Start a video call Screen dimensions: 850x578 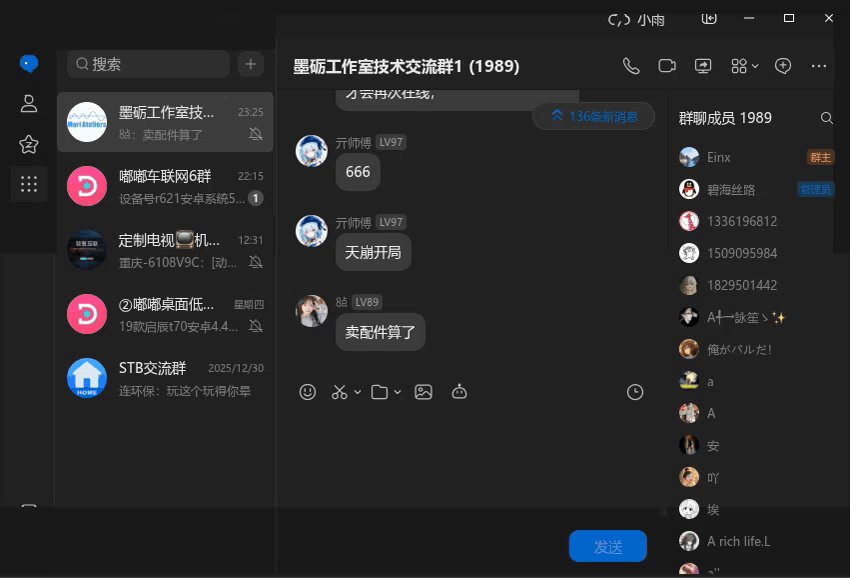click(x=667, y=65)
